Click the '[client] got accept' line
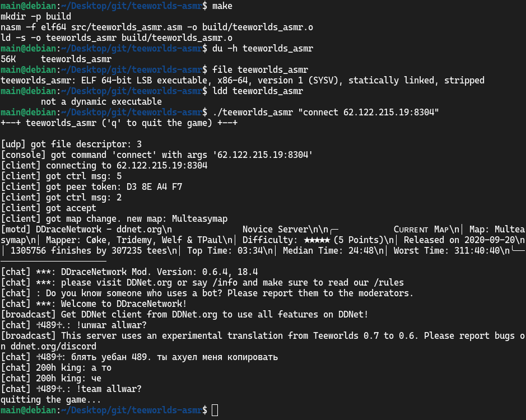The image size is (526, 420). 48,208
